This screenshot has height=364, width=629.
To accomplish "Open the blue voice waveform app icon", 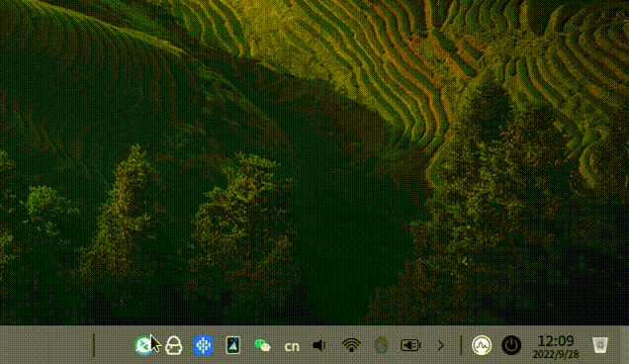I will pos(204,345).
